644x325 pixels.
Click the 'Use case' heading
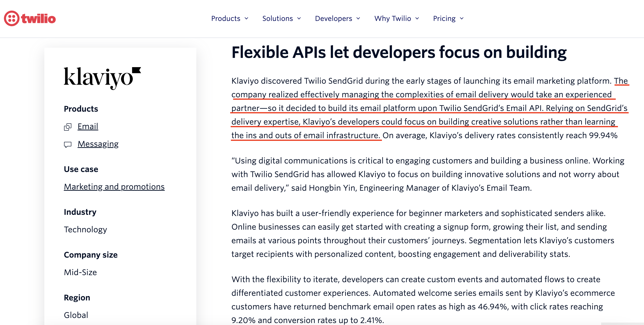click(81, 169)
